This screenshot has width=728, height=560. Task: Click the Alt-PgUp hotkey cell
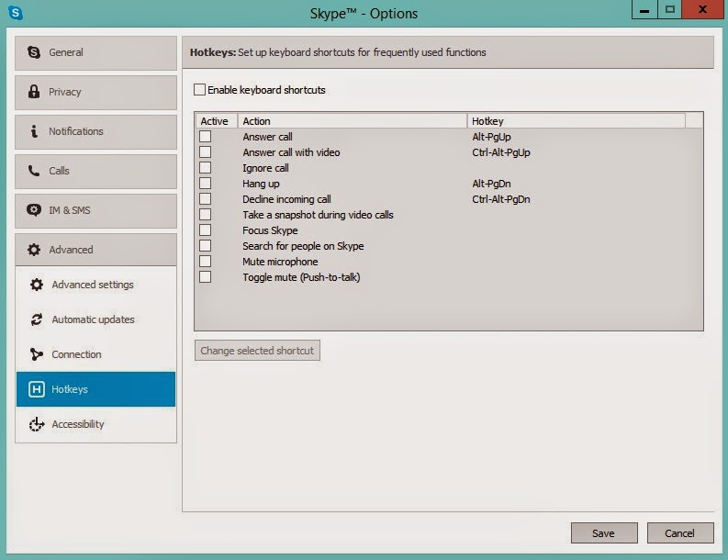(x=492, y=137)
